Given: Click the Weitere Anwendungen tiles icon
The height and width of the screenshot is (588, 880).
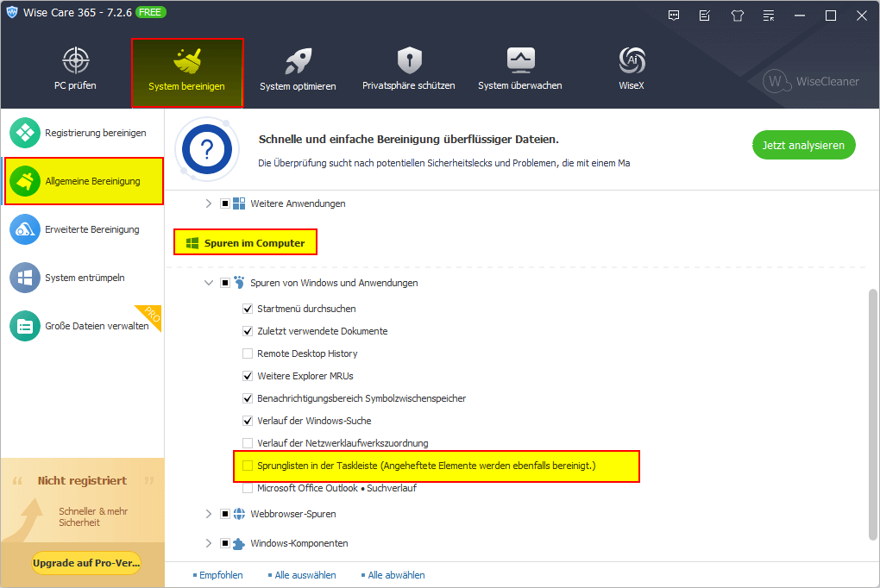Looking at the screenshot, I should pos(239,203).
